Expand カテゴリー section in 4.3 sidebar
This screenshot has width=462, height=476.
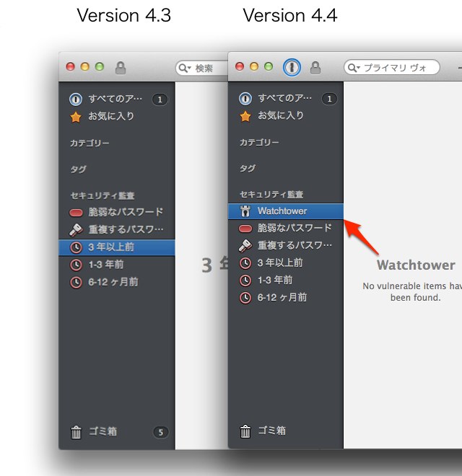coord(90,143)
